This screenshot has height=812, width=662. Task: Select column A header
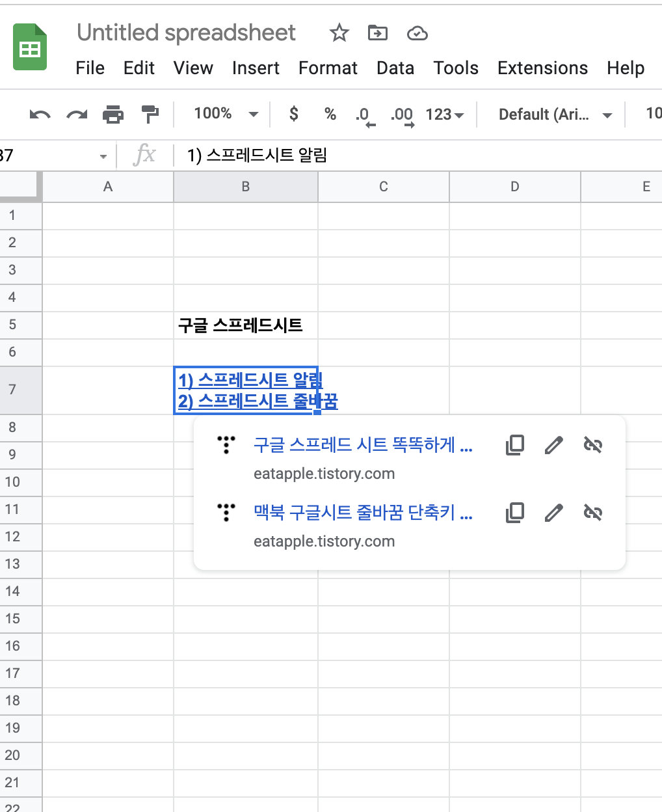(108, 187)
